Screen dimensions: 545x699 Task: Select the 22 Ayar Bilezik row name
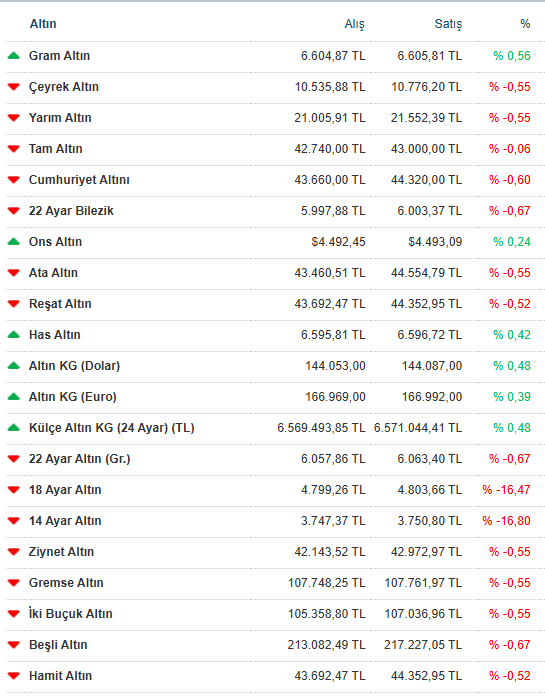tap(71, 211)
